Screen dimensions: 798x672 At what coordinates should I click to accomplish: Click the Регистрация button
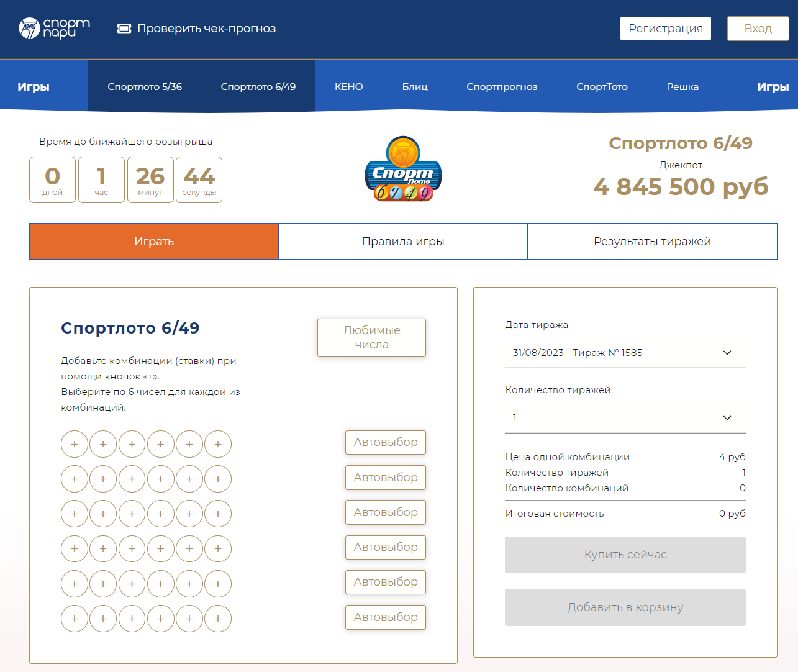click(x=666, y=29)
